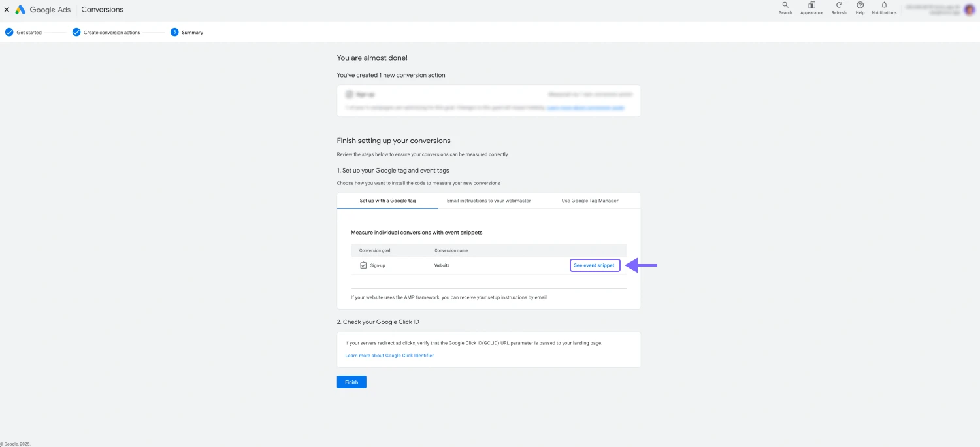Refresh the Conversions page

(x=839, y=8)
